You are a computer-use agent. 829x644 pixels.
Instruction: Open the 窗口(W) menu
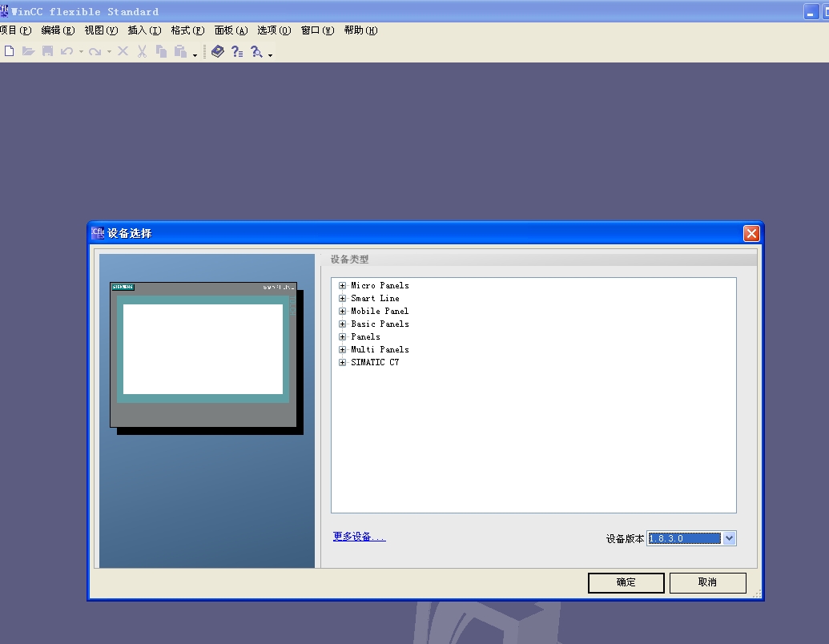[317, 30]
